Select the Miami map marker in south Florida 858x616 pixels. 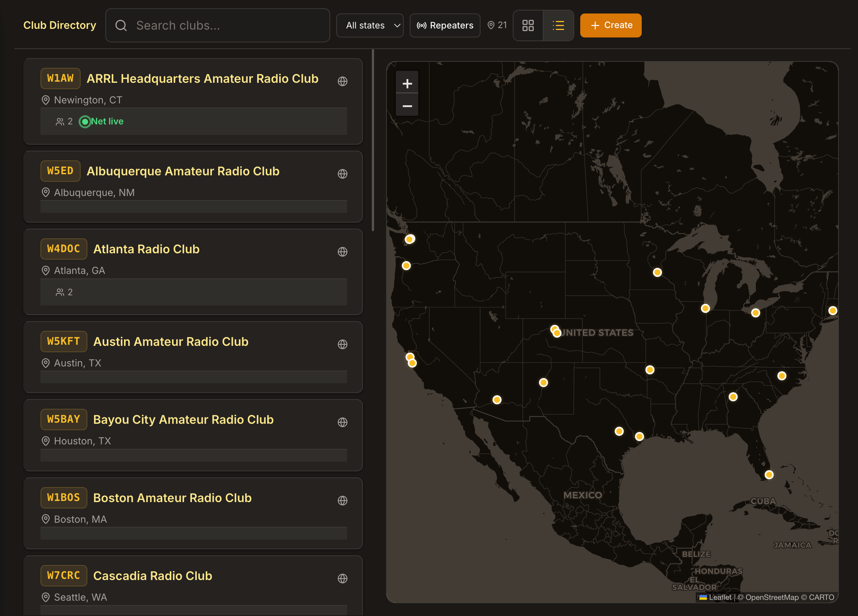pyautogui.click(x=769, y=475)
